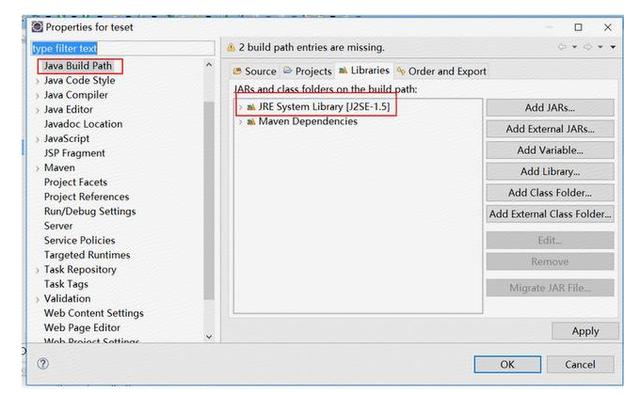Click the sidebar vertical scrollbar thumb
The height and width of the screenshot is (394, 640).
click(209, 200)
